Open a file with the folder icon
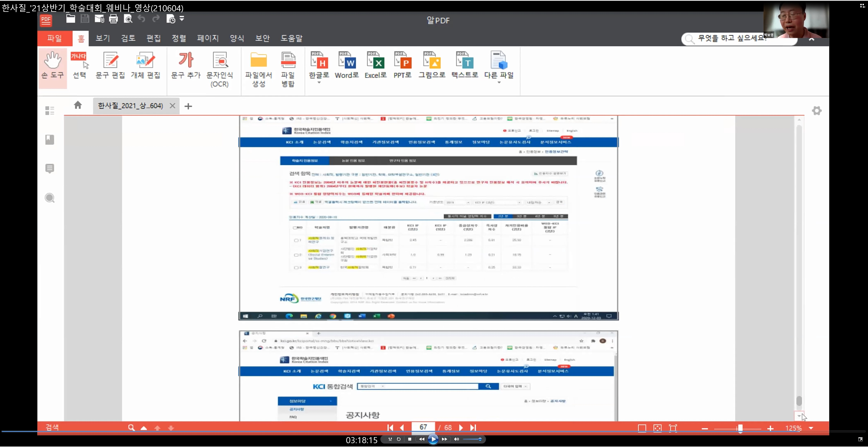 coord(71,19)
